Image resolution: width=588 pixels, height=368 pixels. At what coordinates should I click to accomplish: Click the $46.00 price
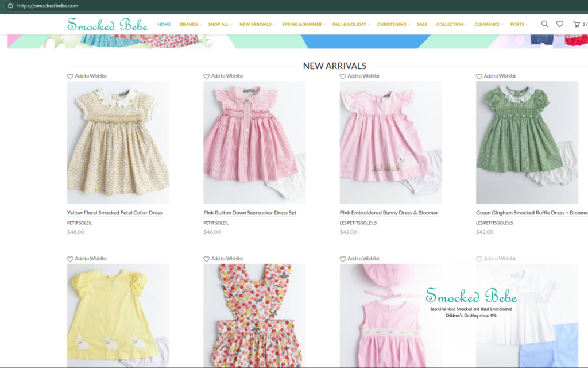(212, 232)
